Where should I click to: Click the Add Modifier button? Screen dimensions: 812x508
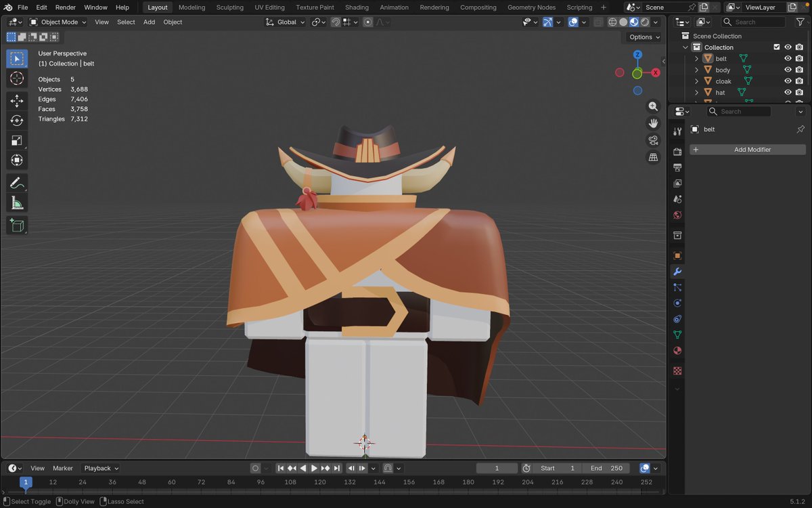click(748, 150)
